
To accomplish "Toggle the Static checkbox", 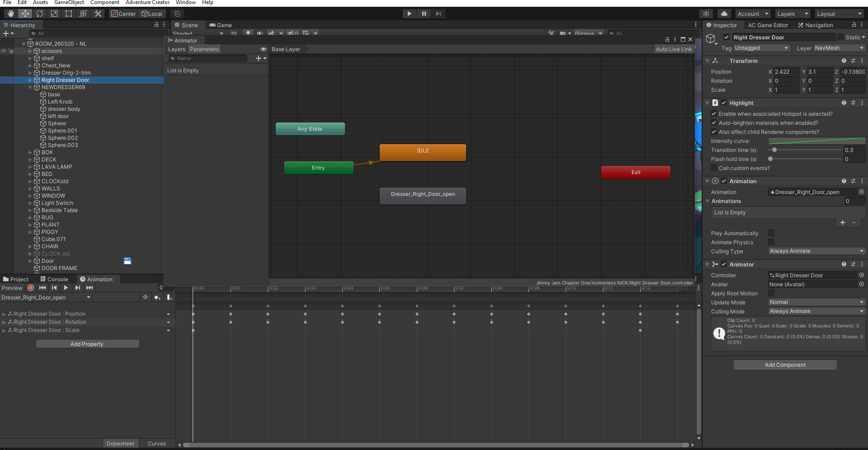I will click(841, 38).
